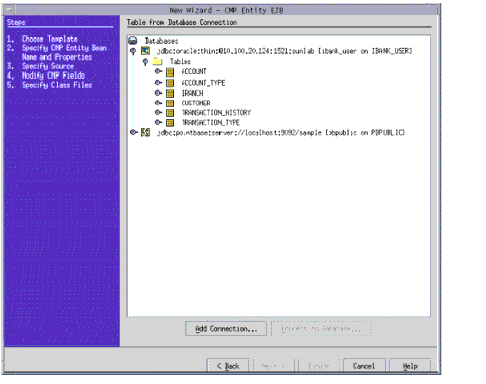This screenshot has width=486, height=384.
Task: Expand the BRANCH table node
Action: [158, 93]
